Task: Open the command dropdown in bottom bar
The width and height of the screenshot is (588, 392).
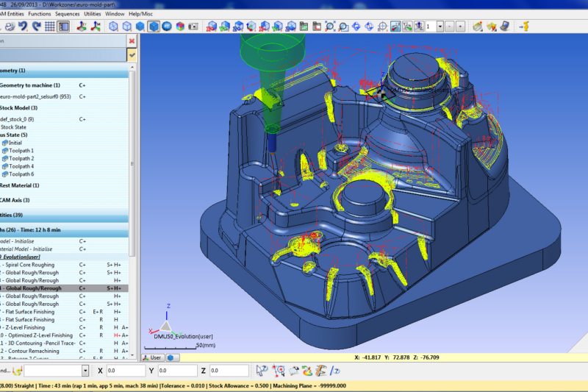Action: click(85, 371)
